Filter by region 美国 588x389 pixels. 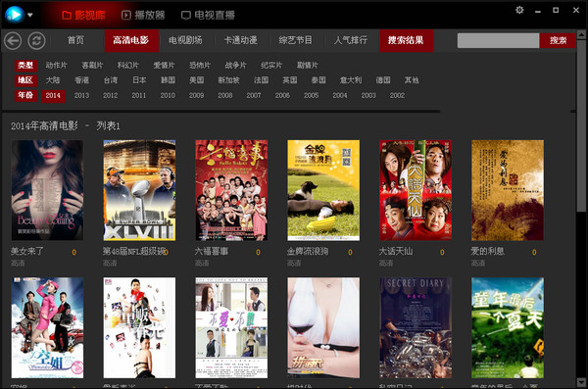pyautogui.click(x=197, y=80)
